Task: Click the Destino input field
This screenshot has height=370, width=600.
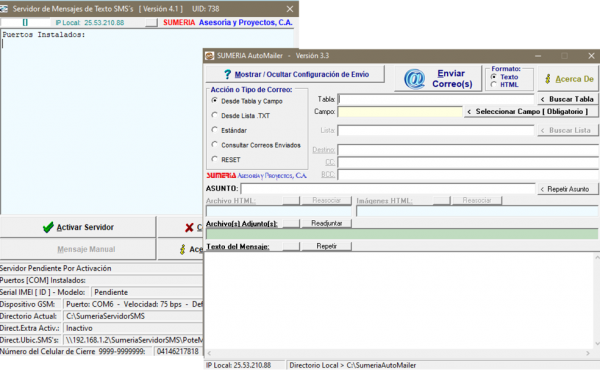Action: click(x=468, y=150)
